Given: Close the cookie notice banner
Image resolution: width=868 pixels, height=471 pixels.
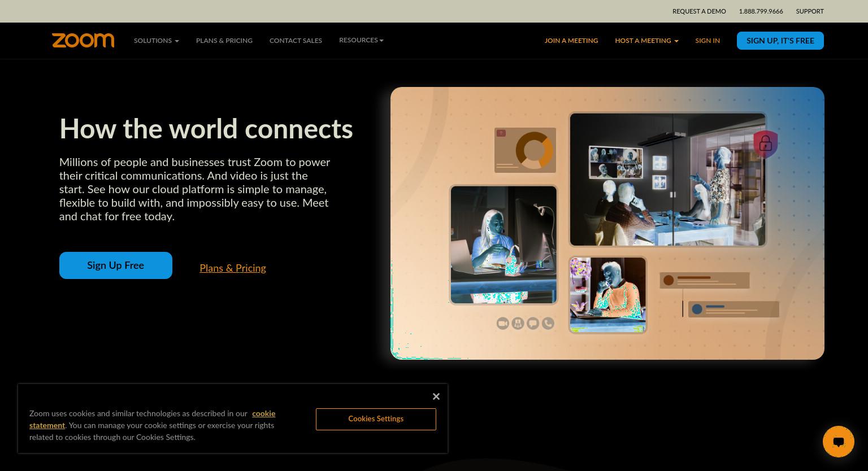Looking at the screenshot, I should [x=436, y=396].
